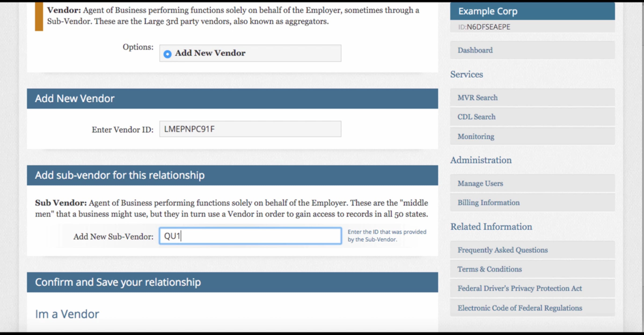The image size is (644, 335).
Task: Click the Enter Vendor ID text field
Action: tap(250, 129)
